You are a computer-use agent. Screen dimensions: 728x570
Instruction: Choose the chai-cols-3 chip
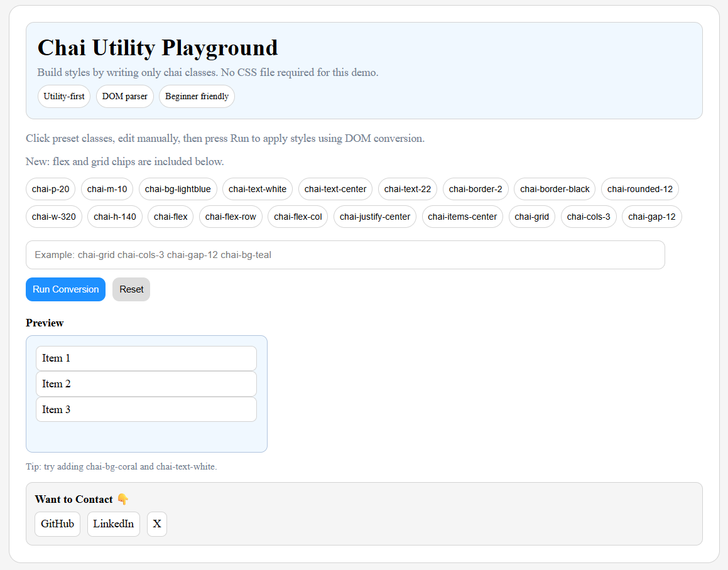point(589,217)
